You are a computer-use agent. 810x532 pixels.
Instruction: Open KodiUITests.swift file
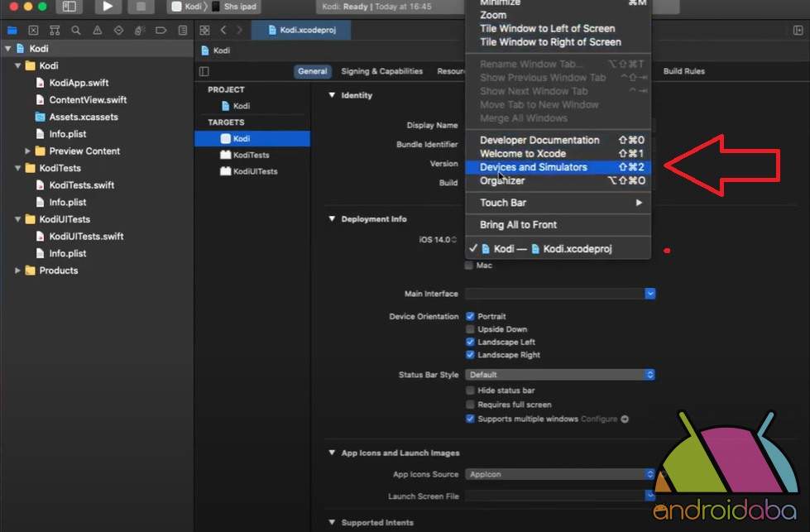(x=86, y=236)
